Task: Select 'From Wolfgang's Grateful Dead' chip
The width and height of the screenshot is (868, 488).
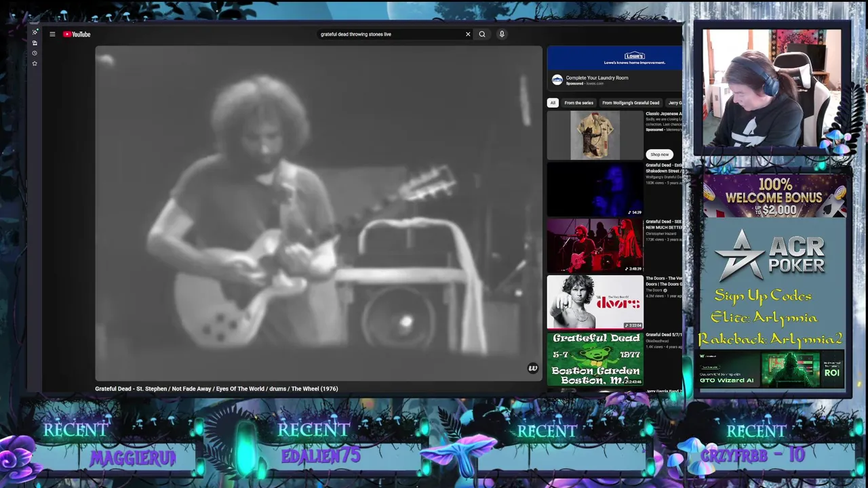Action: (x=631, y=103)
